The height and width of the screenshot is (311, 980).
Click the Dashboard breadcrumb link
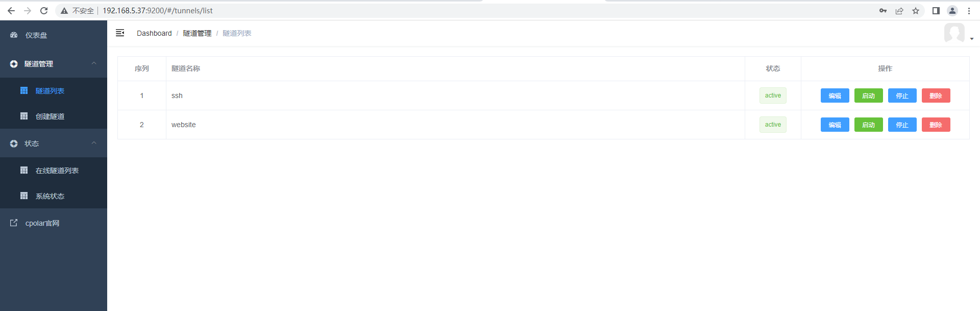(154, 33)
